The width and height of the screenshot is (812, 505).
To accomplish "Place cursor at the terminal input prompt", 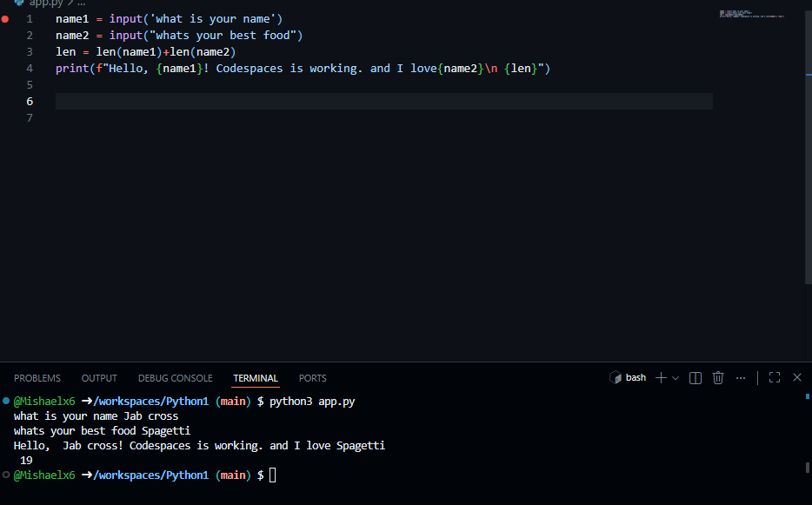I will pos(273,475).
